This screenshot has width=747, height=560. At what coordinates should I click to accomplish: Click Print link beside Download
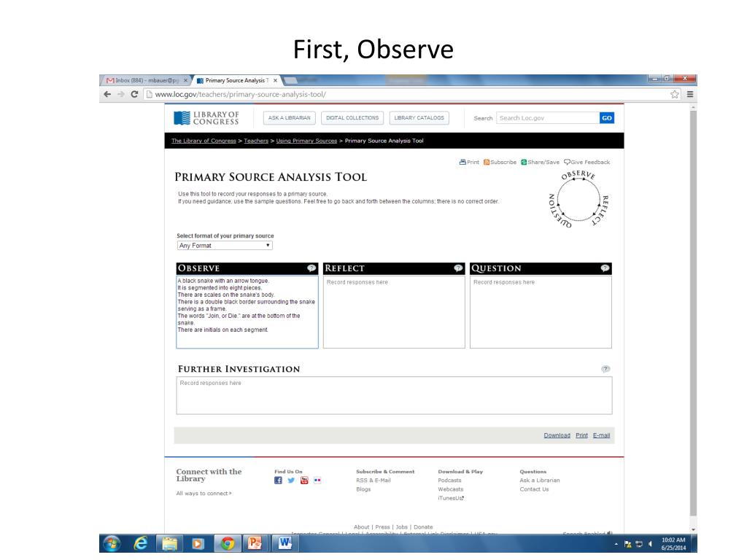pos(581,435)
